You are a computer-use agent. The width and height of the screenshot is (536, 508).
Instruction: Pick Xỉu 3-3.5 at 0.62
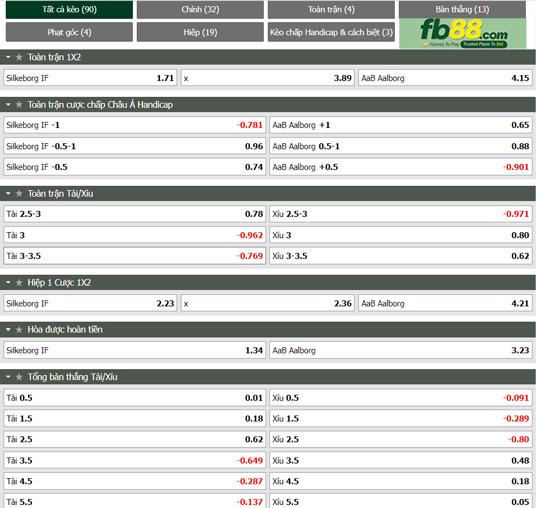(401, 256)
